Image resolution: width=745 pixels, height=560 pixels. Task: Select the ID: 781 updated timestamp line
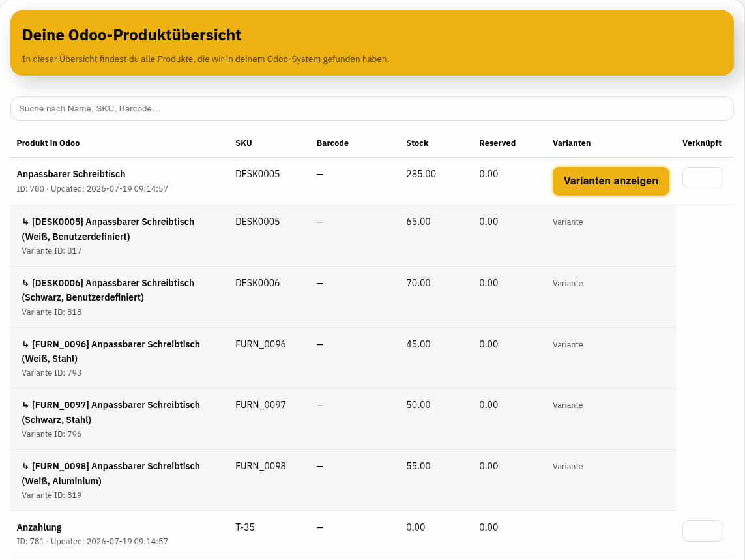click(92, 542)
